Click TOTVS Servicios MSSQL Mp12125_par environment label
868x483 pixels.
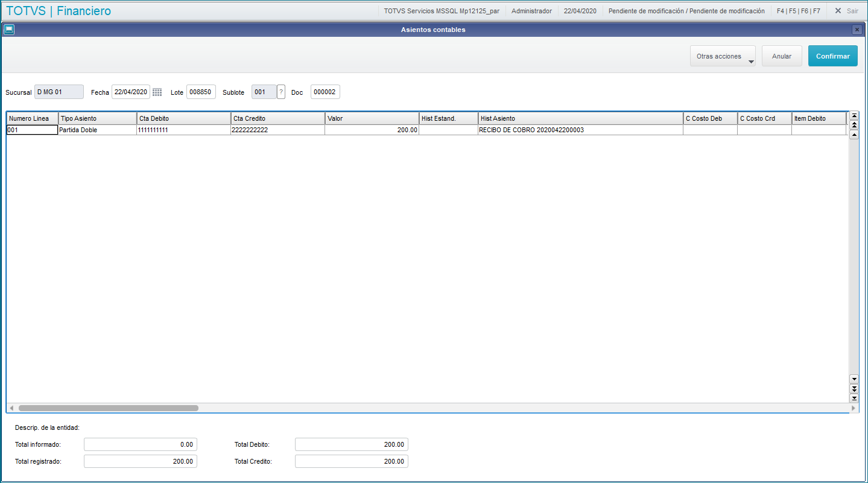click(x=442, y=11)
